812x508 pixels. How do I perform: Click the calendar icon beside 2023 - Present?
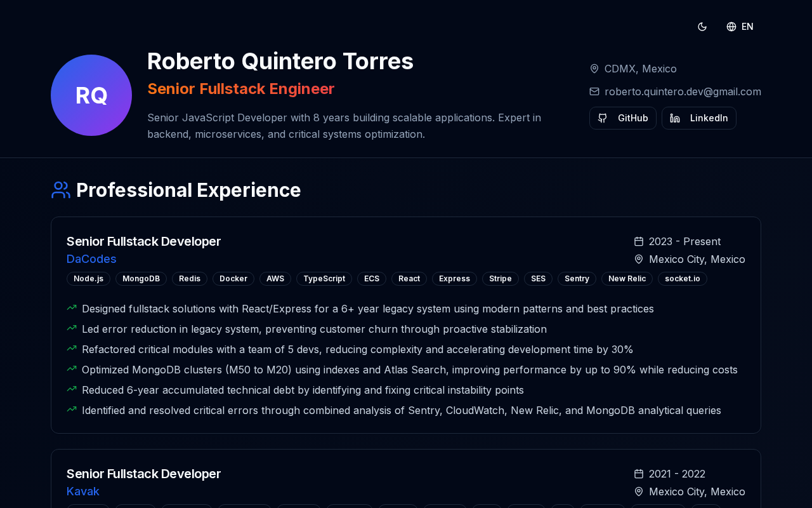pyautogui.click(x=639, y=241)
